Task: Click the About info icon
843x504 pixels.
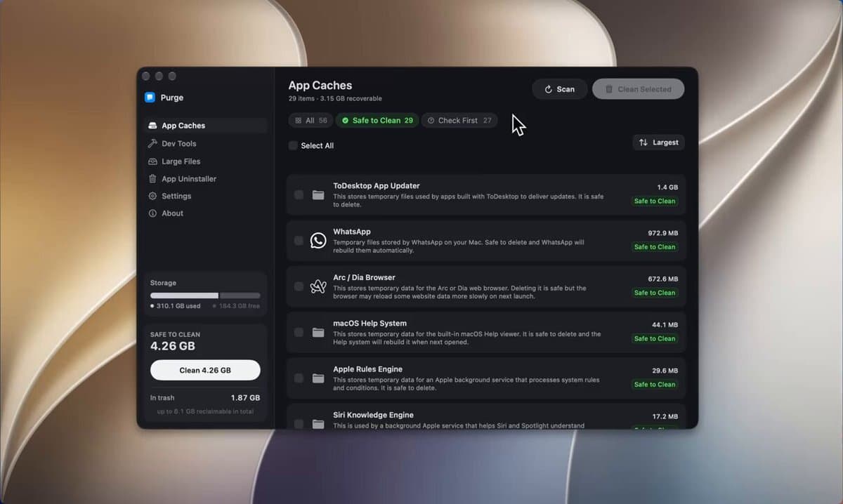Action: click(x=152, y=213)
